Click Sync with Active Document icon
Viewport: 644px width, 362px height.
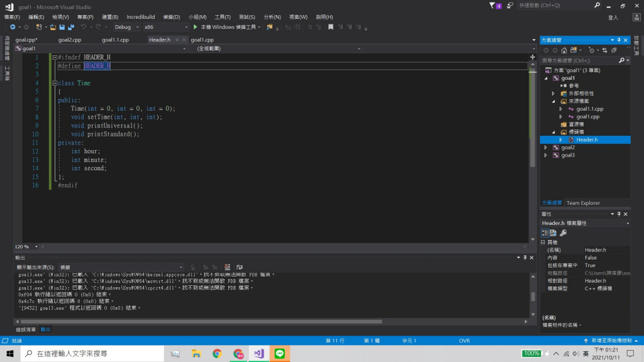tap(604, 50)
